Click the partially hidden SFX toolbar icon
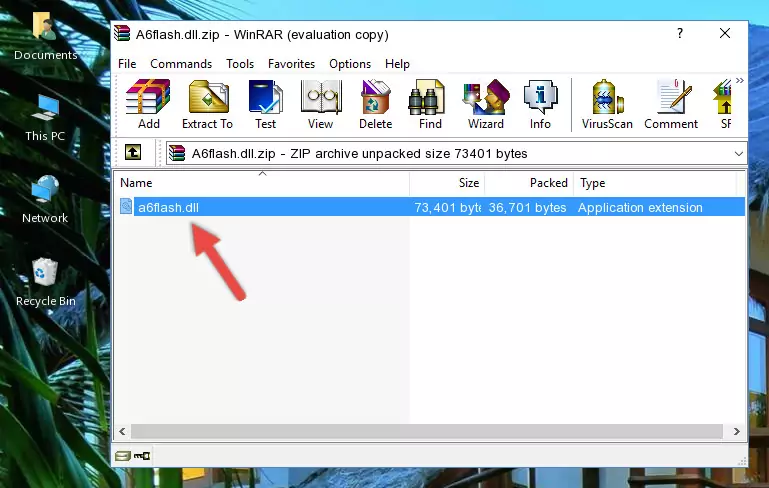 pos(724,104)
